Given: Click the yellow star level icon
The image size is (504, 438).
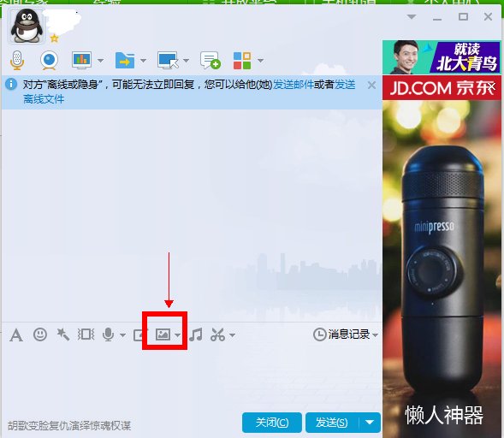Looking at the screenshot, I should [x=54, y=38].
